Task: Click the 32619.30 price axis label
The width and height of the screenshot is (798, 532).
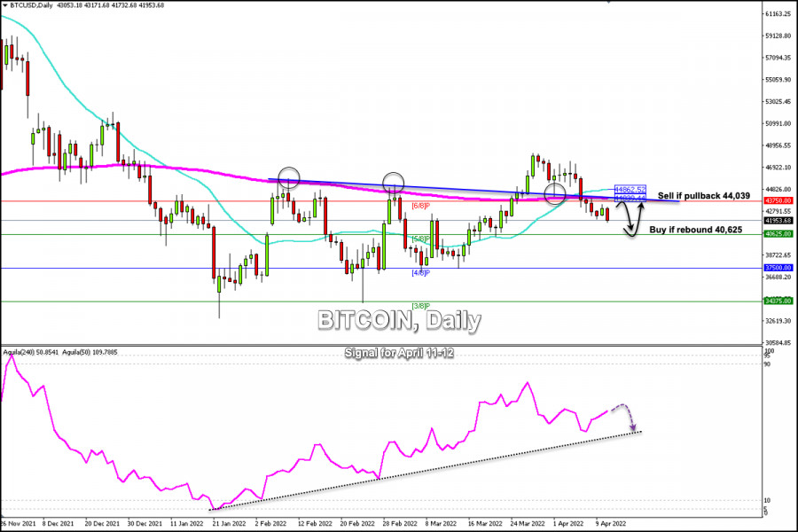Action: pos(778,321)
